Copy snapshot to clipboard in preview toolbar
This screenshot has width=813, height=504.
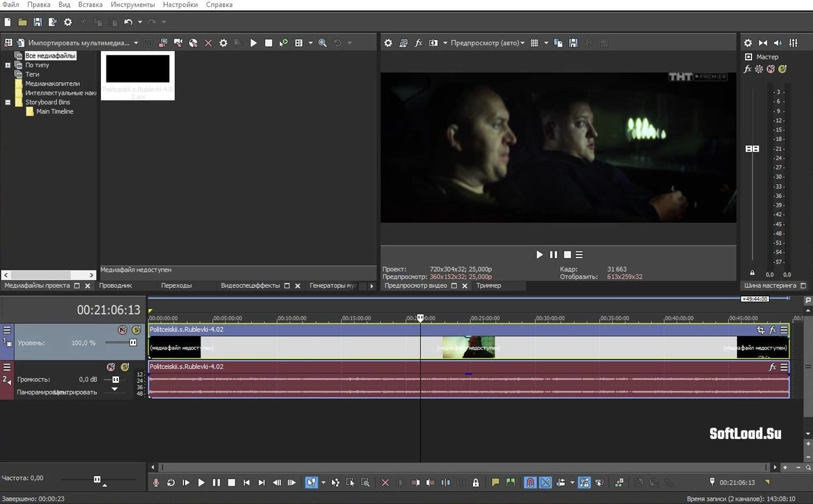[x=558, y=43]
